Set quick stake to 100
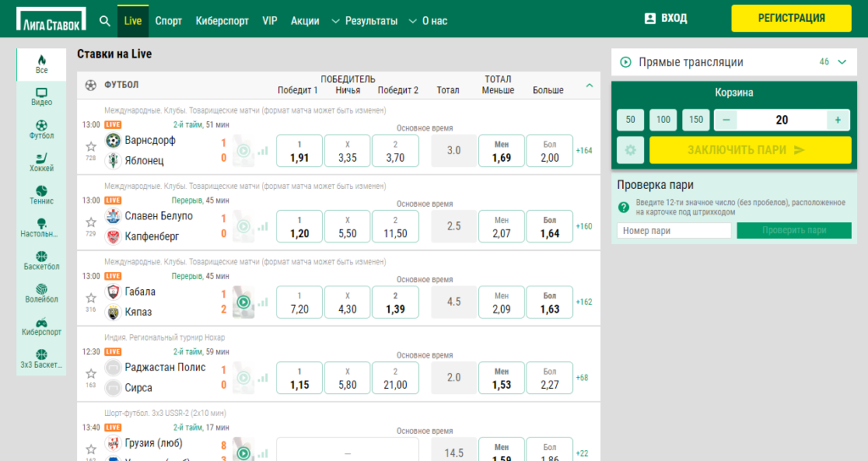Image resolution: width=868 pixels, height=461 pixels. tap(663, 119)
